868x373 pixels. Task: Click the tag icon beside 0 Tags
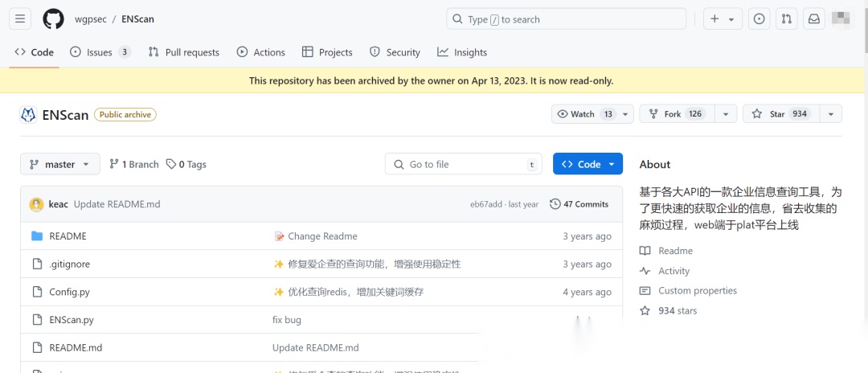click(x=172, y=164)
